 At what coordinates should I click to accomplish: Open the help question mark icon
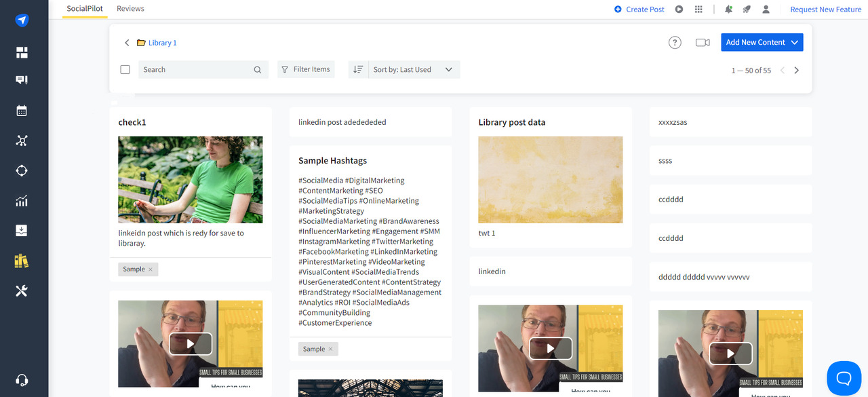coord(675,43)
